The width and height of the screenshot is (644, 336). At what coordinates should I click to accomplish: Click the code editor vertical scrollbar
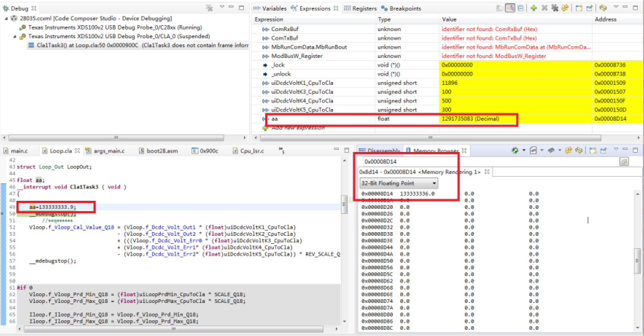(344, 204)
